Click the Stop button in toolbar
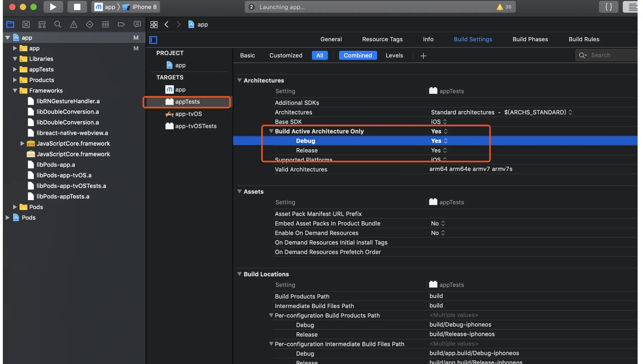The width and height of the screenshot is (643, 364). point(77,7)
